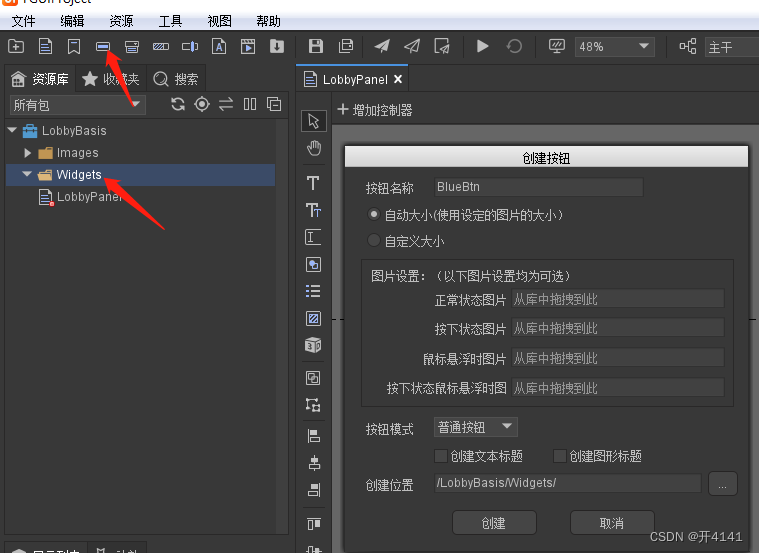
Task: Enable create graphic title checkbox
Action: 560,456
